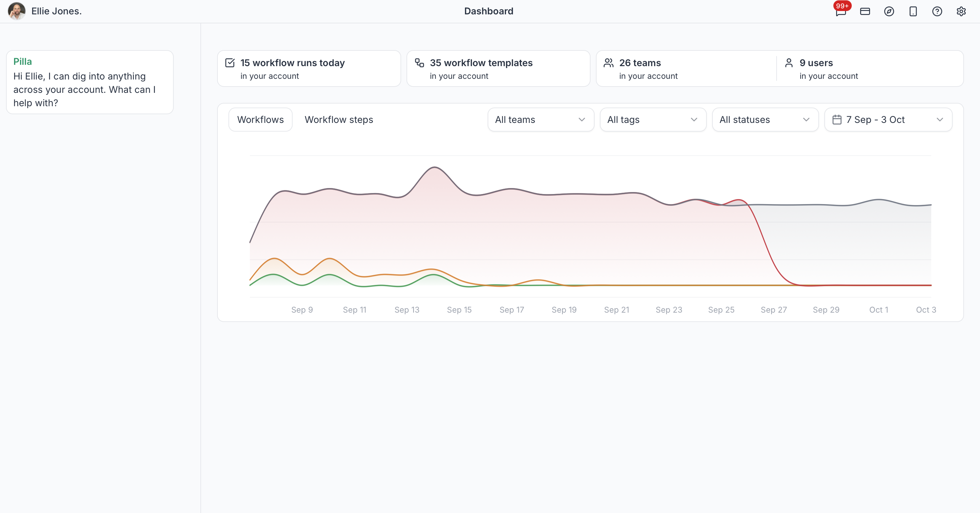The image size is (980, 513).
Task: Switch to the Workflows tab
Action: pyautogui.click(x=260, y=120)
